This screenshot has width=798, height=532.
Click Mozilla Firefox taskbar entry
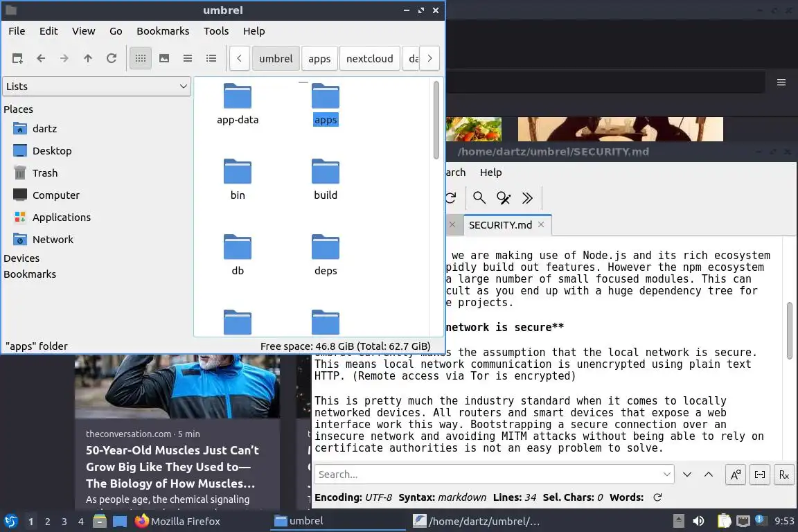click(x=177, y=522)
